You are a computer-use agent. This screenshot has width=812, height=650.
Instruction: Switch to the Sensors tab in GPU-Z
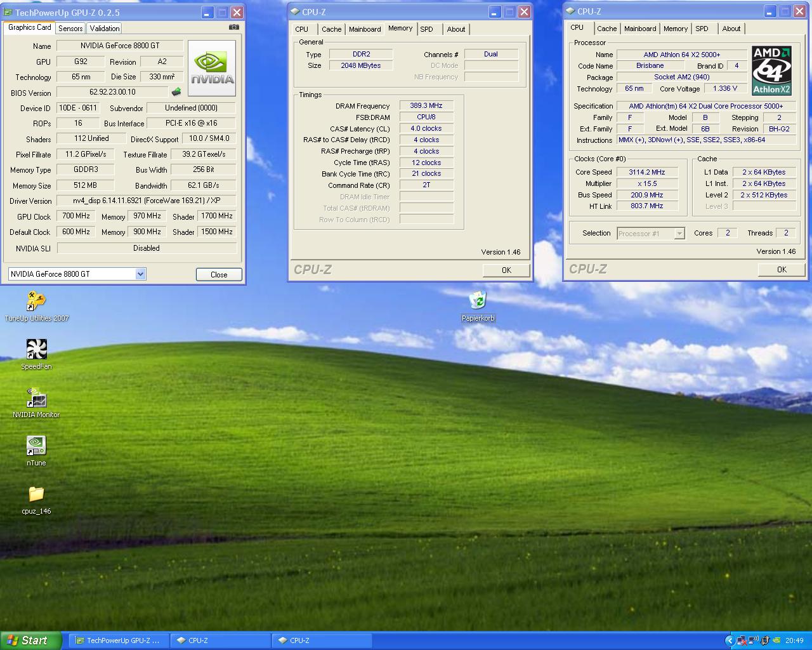click(70, 29)
